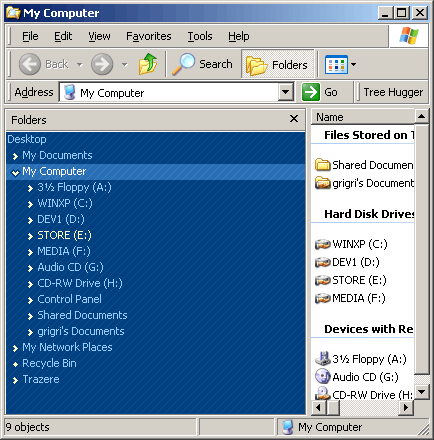Click the Hard Disk Drives group heading
The width and height of the screenshot is (434, 440).
[369, 214]
